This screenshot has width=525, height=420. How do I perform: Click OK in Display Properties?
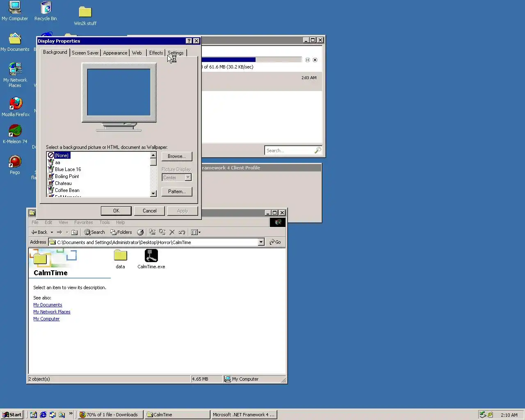(x=116, y=211)
